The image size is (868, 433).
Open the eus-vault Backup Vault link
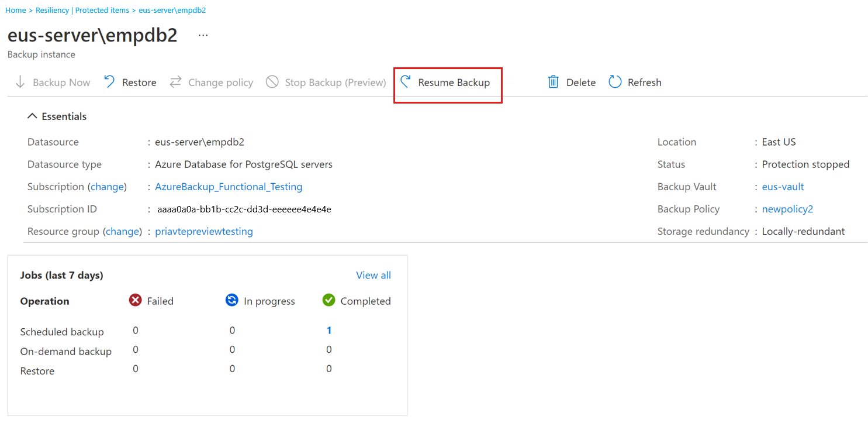point(783,187)
